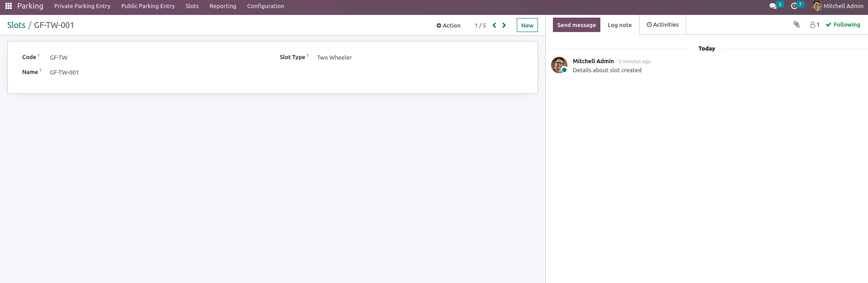Navigate back via Slots breadcrumb link
This screenshot has width=868, height=283.
click(x=16, y=25)
